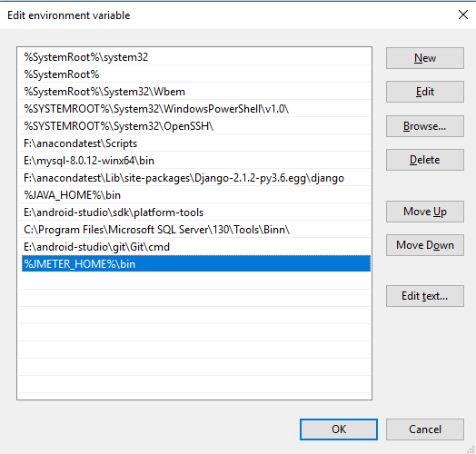Select the WindowsPowerShell\v1.0 path entry
The image size is (476, 454).
coord(196,109)
